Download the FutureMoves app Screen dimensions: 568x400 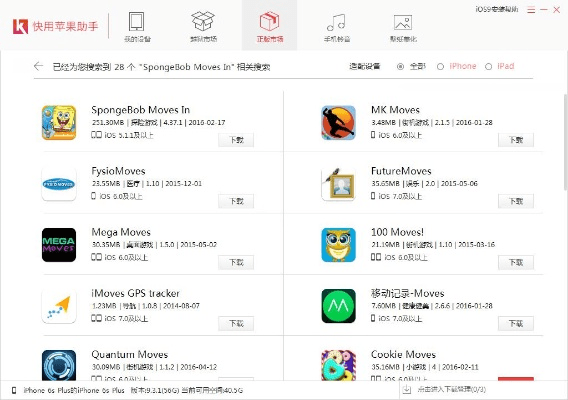[516, 201]
